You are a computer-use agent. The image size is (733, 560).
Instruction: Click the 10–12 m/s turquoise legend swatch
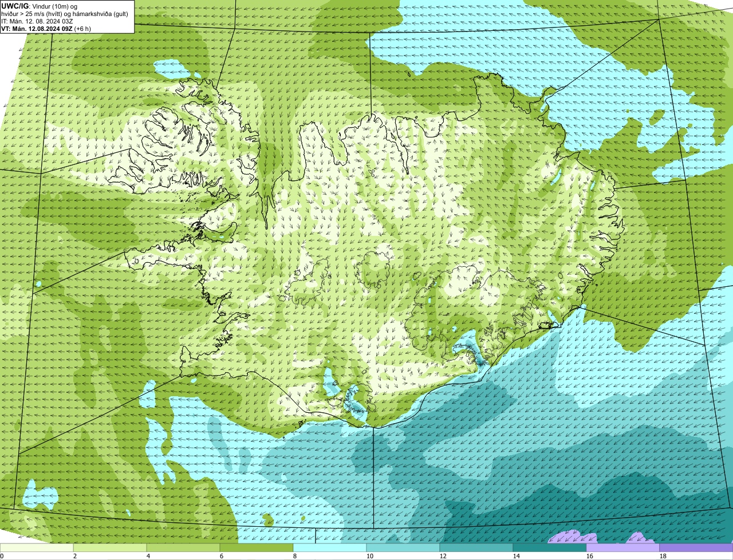(403, 548)
